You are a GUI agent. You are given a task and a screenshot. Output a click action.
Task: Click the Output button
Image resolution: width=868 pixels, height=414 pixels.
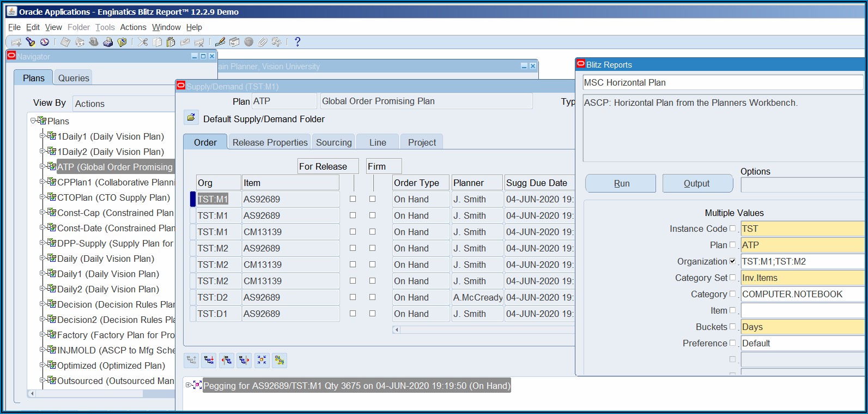[x=697, y=183]
